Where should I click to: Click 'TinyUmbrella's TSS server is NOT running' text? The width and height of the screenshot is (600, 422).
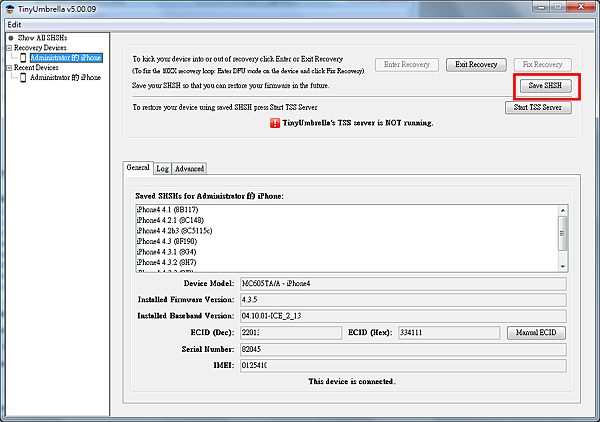pyautogui.click(x=358, y=123)
